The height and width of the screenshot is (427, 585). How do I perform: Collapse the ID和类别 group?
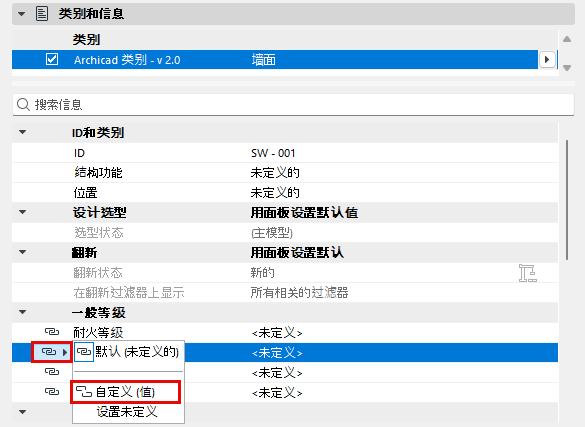click(23, 132)
